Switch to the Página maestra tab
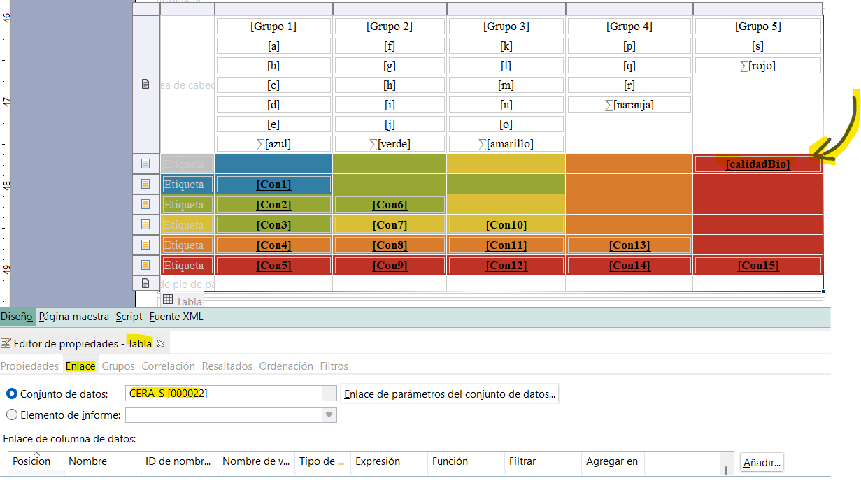 74,317
